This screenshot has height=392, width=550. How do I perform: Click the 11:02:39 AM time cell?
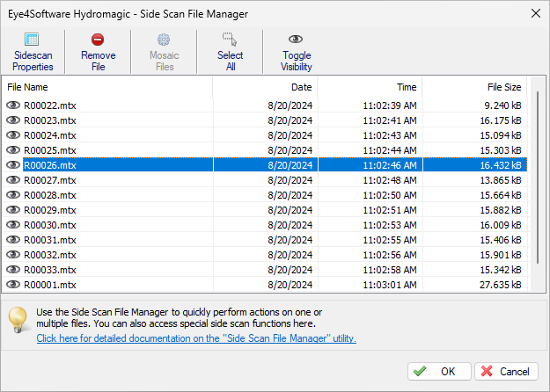(x=390, y=105)
